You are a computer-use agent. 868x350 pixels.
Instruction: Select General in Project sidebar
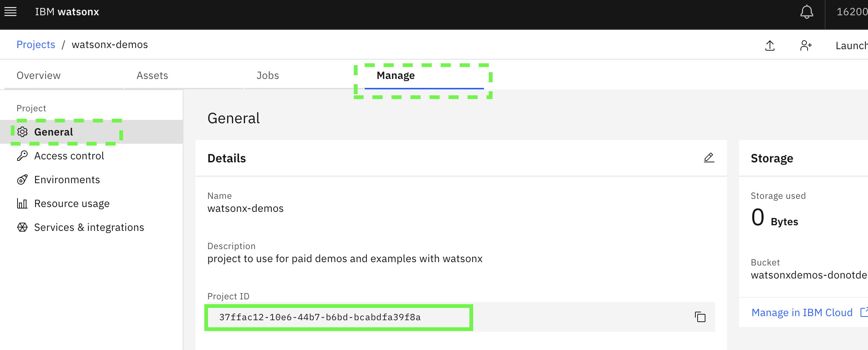91,132
